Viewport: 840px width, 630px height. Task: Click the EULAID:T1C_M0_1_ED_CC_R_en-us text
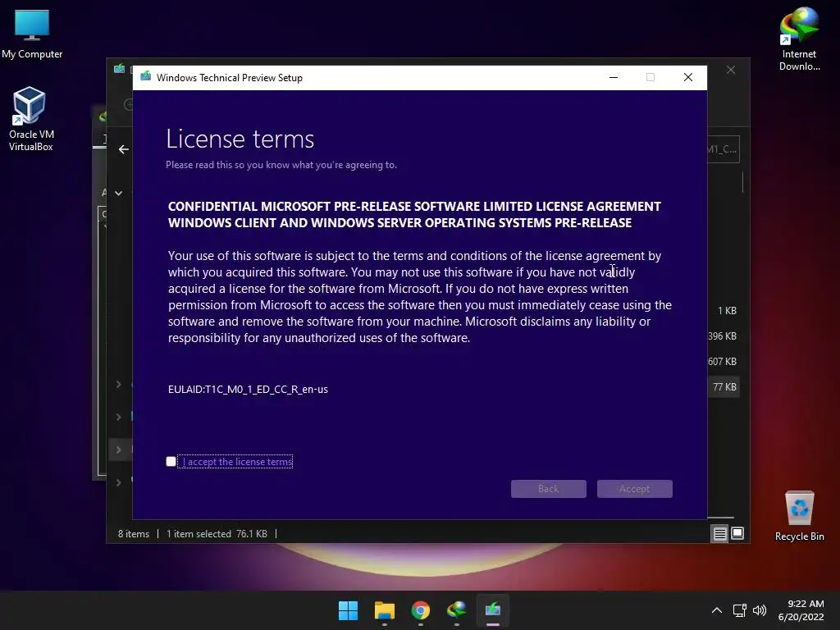248,390
